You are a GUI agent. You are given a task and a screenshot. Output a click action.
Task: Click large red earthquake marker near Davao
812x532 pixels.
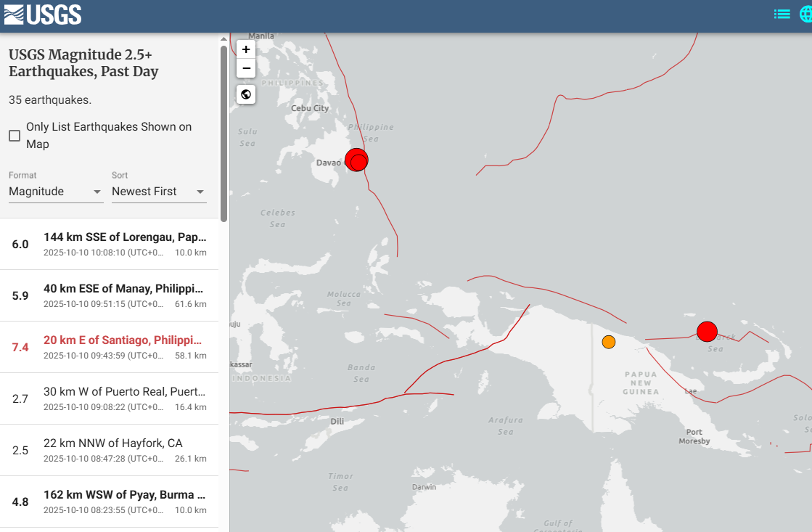[x=356, y=159]
